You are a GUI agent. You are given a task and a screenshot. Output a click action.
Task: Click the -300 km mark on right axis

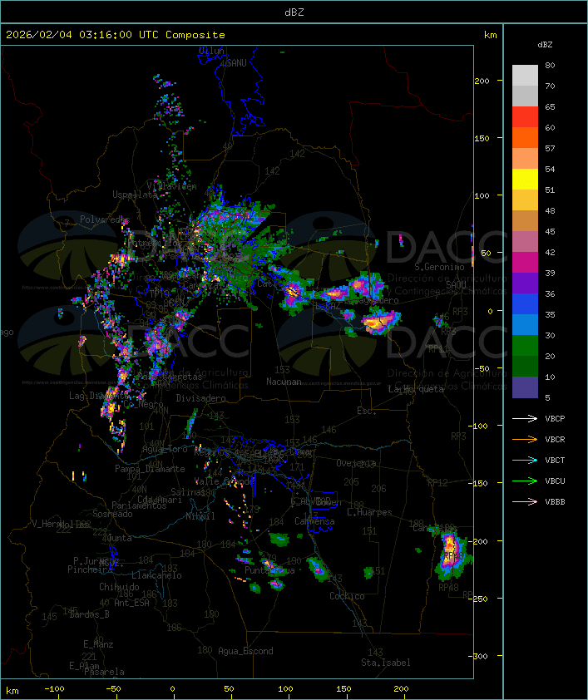(478, 656)
